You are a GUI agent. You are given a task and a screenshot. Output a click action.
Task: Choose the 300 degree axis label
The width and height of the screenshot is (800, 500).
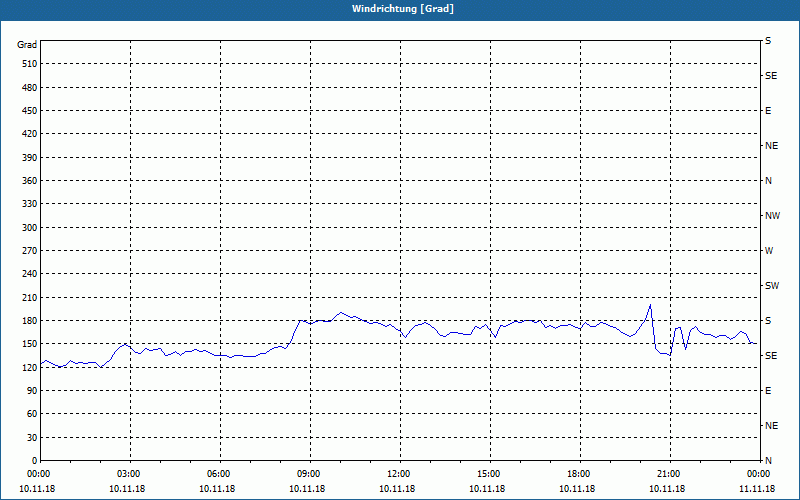[30, 228]
